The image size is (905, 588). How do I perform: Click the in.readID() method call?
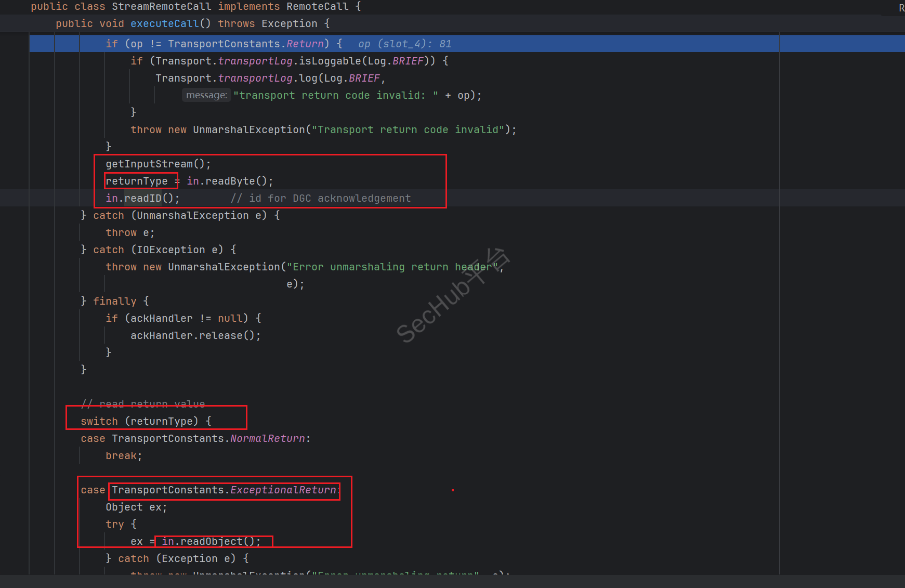pyautogui.click(x=142, y=199)
